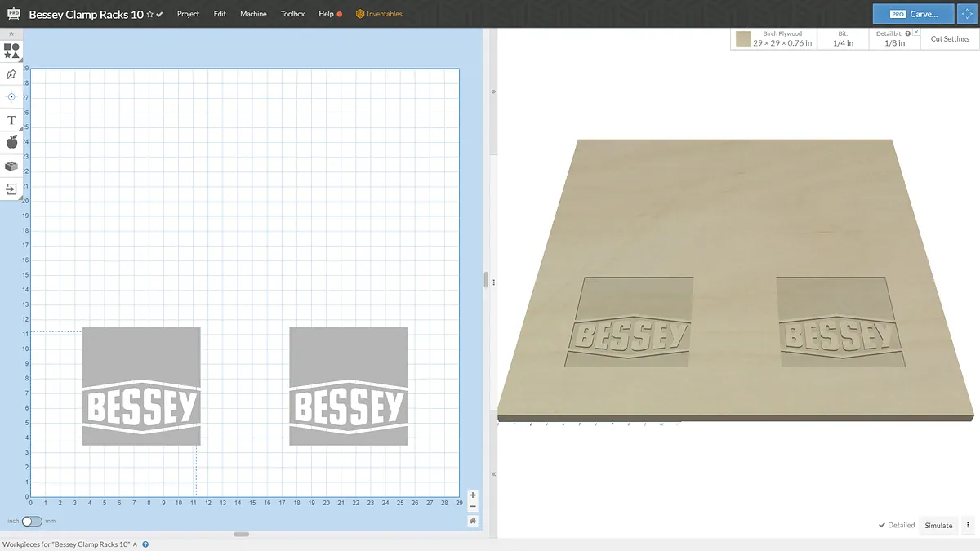Open the Apps brick icon
This screenshot has width=980, height=551.
(11, 166)
